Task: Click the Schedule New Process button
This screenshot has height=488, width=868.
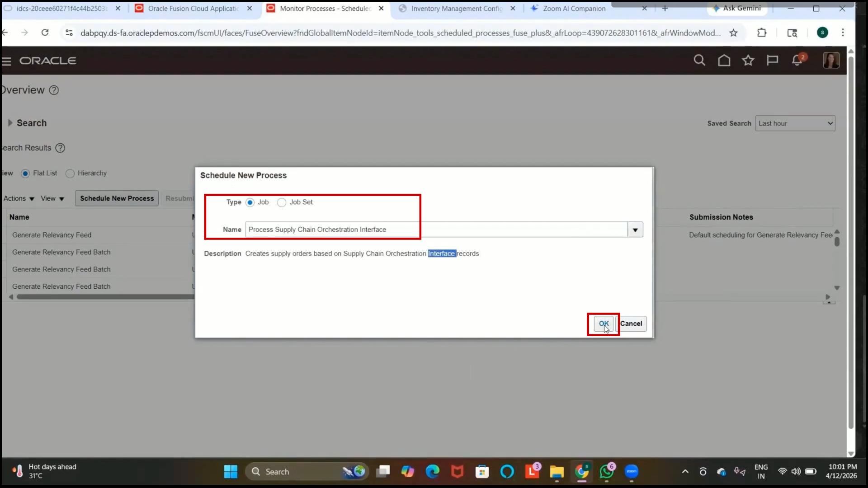Action: pos(117,198)
